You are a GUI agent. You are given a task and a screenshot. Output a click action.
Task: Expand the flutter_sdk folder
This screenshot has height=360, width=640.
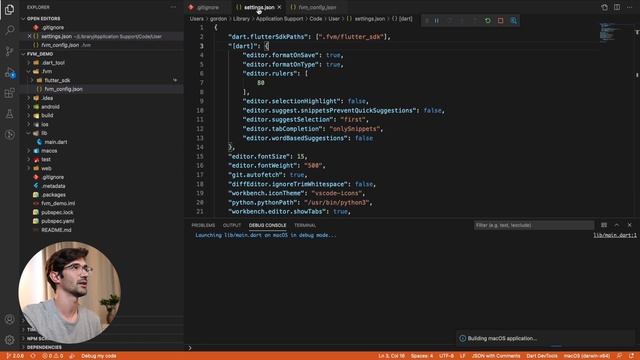pyautogui.click(x=57, y=80)
